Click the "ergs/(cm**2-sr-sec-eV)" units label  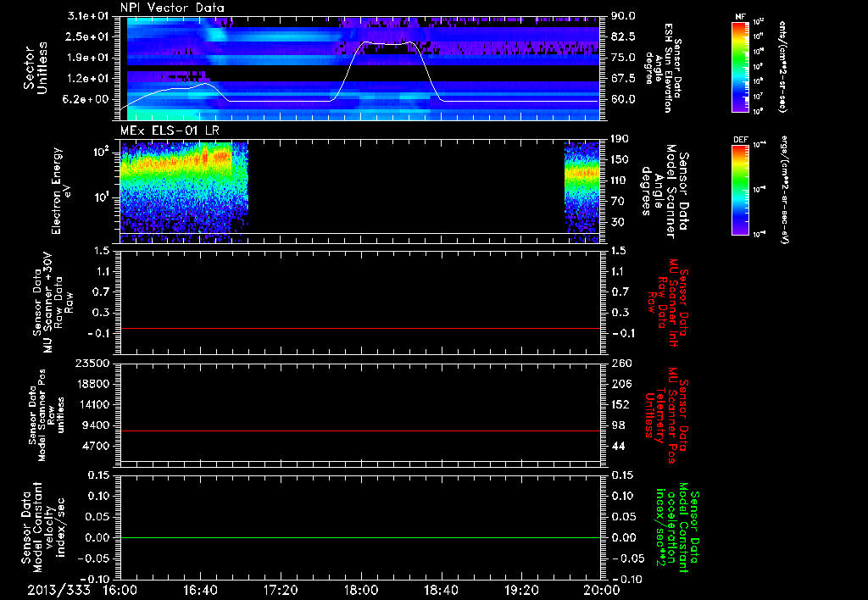[784, 189]
